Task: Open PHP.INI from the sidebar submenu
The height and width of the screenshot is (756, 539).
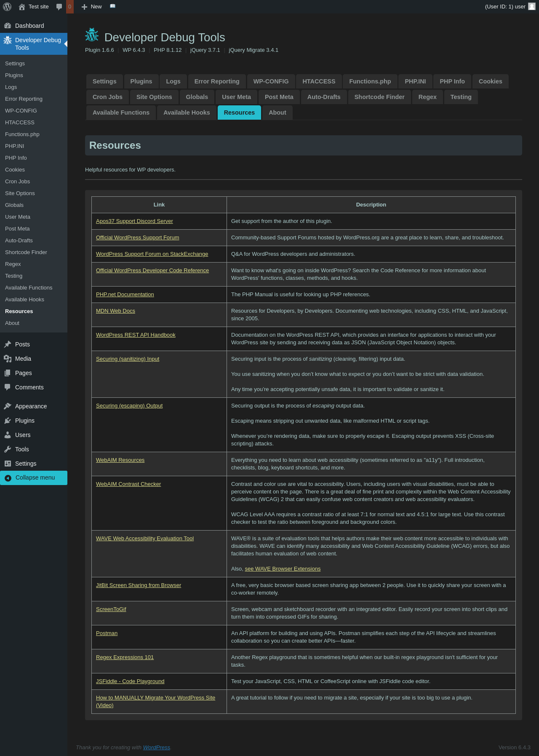Action: click(34, 146)
